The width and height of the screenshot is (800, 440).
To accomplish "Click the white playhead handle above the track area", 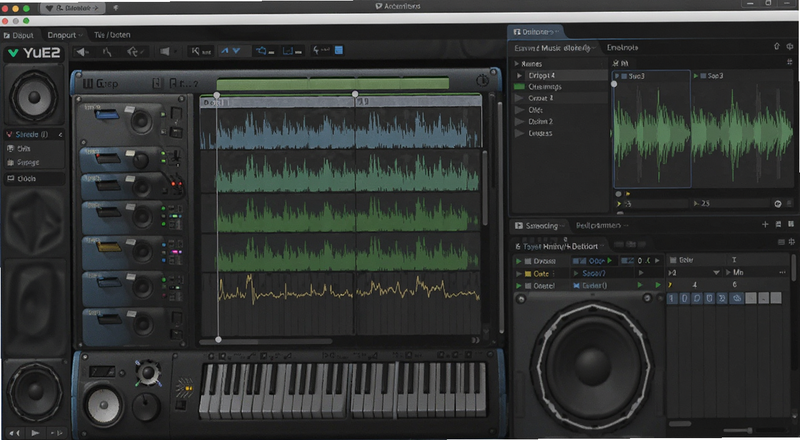I will [217, 95].
